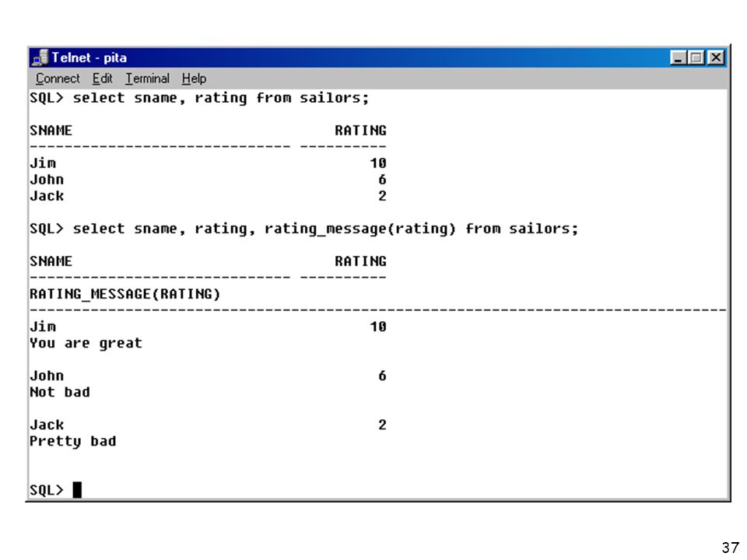Click rating 10 above 'You are great'

pyautogui.click(x=378, y=327)
